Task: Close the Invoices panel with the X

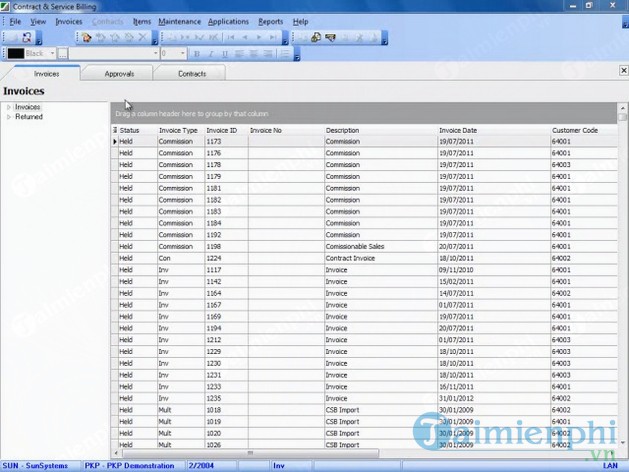Action: tap(623, 71)
